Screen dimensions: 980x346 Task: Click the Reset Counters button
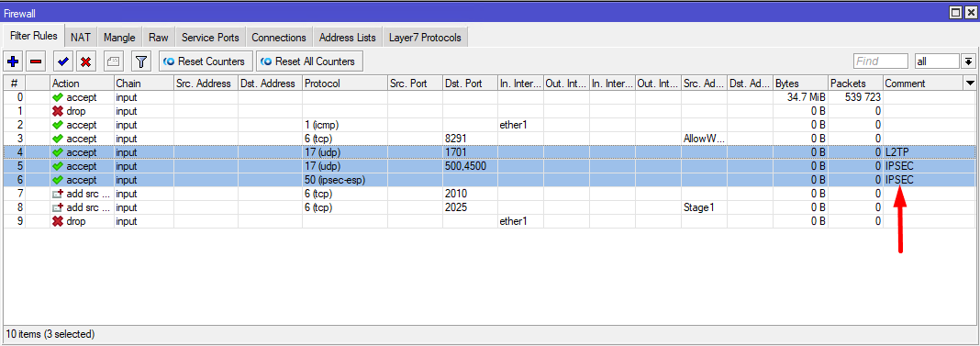coord(206,61)
